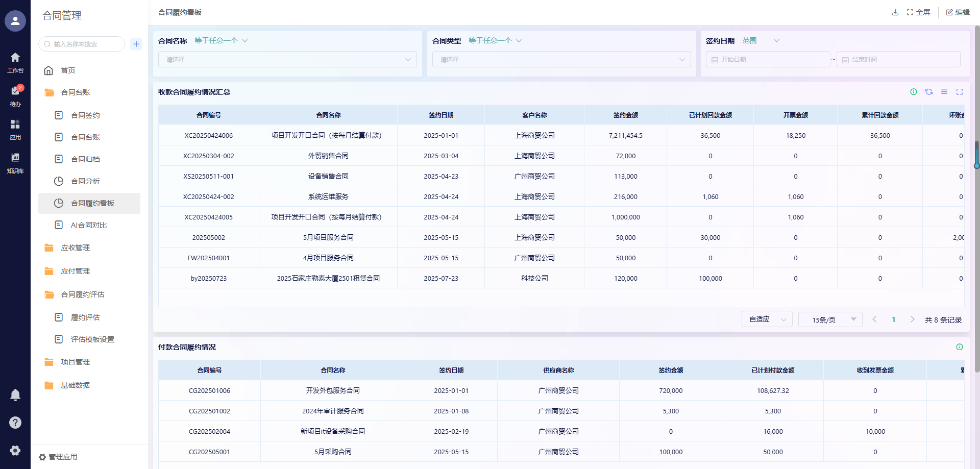Click the 开始日期 date input field
Viewport: 980px width, 469px height.
(x=768, y=60)
